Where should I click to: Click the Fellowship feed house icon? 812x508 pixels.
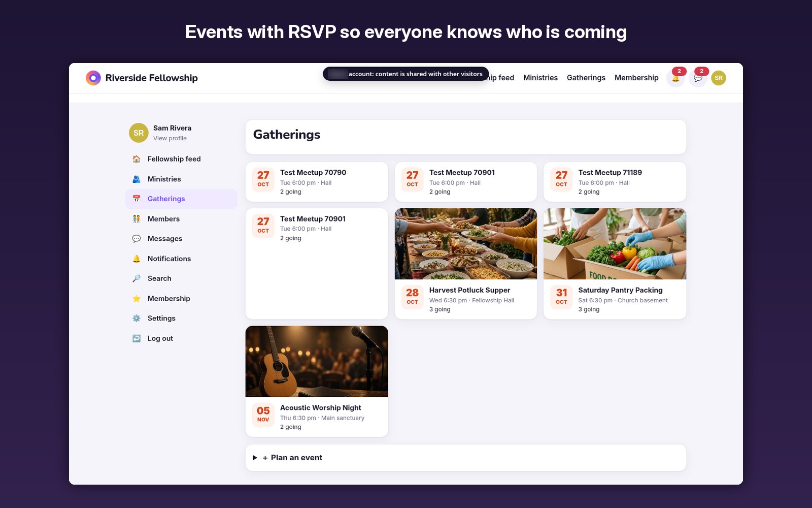pos(137,159)
